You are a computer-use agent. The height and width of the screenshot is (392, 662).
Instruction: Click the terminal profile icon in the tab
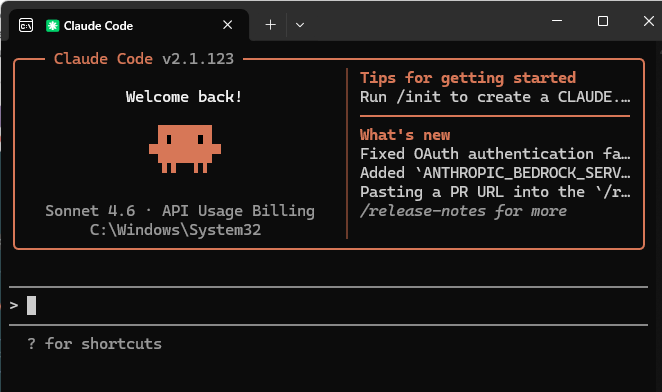[x=26, y=25]
